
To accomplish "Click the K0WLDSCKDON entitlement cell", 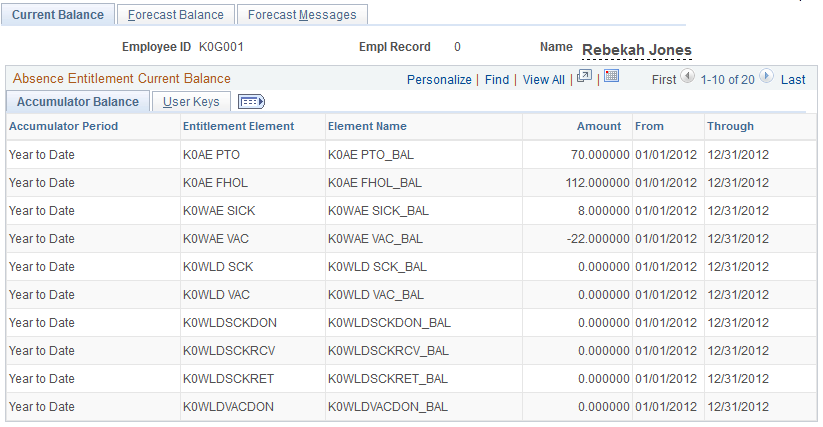I will (229, 323).
